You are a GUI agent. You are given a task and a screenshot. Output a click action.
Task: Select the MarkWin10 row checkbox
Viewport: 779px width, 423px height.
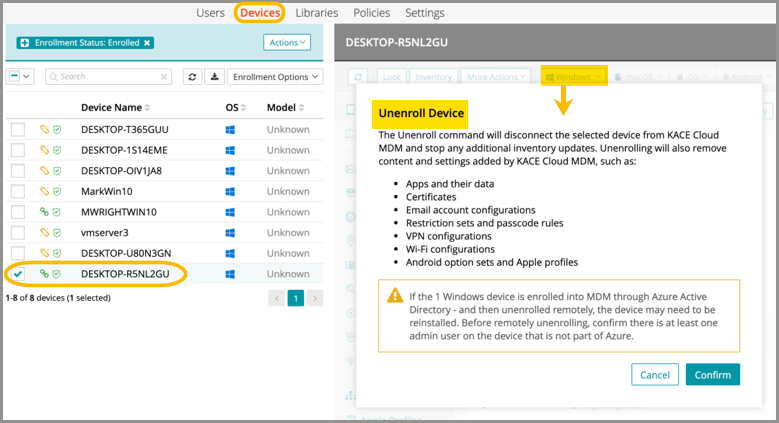[18, 191]
